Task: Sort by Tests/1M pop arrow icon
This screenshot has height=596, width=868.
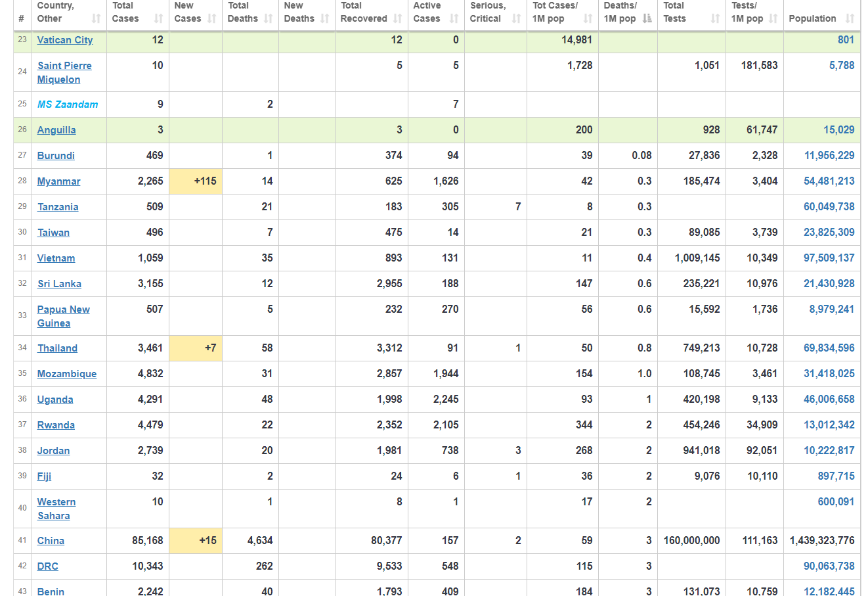Action: pyautogui.click(x=773, y=18)
